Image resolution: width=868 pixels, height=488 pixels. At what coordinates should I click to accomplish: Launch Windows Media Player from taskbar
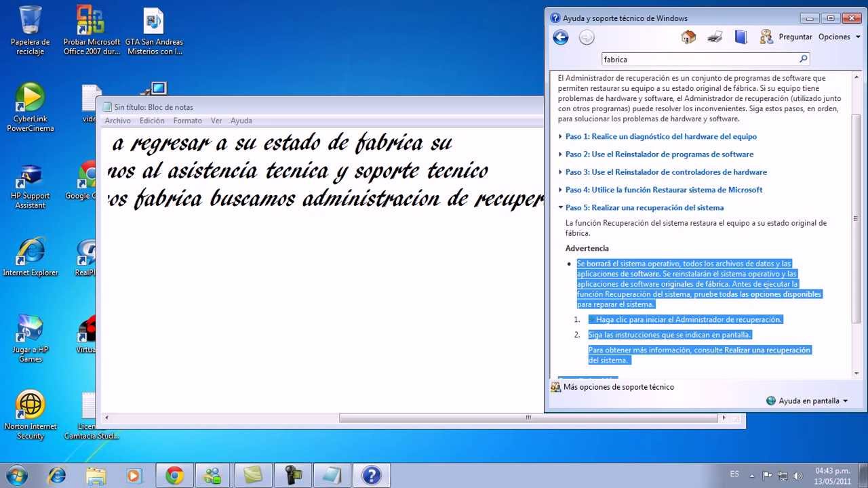tap(134, 476)
